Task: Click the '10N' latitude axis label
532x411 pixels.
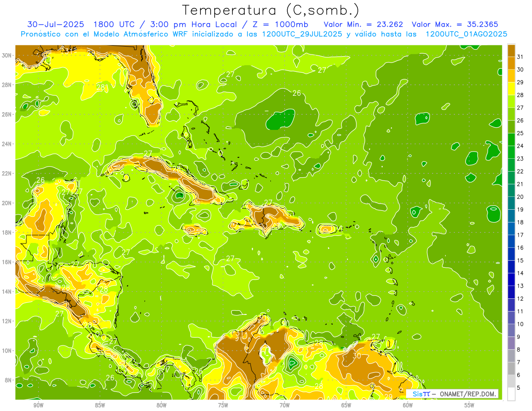Action: pyautogui.click(x=7, y=351)
